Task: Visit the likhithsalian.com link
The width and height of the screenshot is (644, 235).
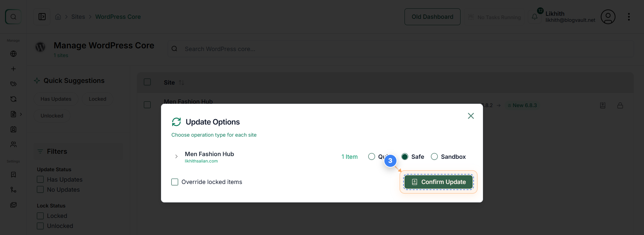Action: point(201,161)
